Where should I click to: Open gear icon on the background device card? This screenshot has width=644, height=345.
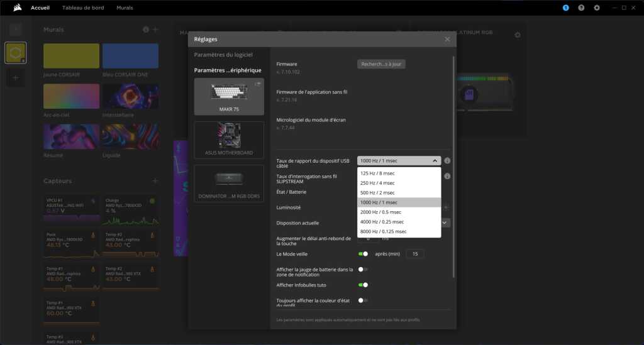click(x=518, y=35)
